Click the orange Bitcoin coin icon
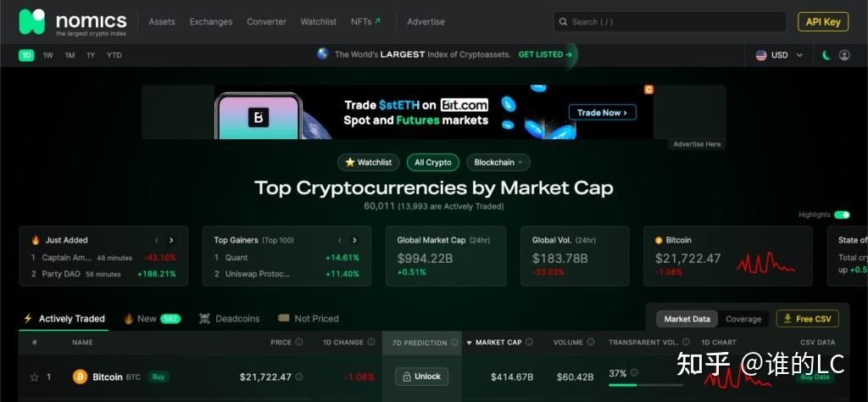868x402 pixels. pos(81,377)
